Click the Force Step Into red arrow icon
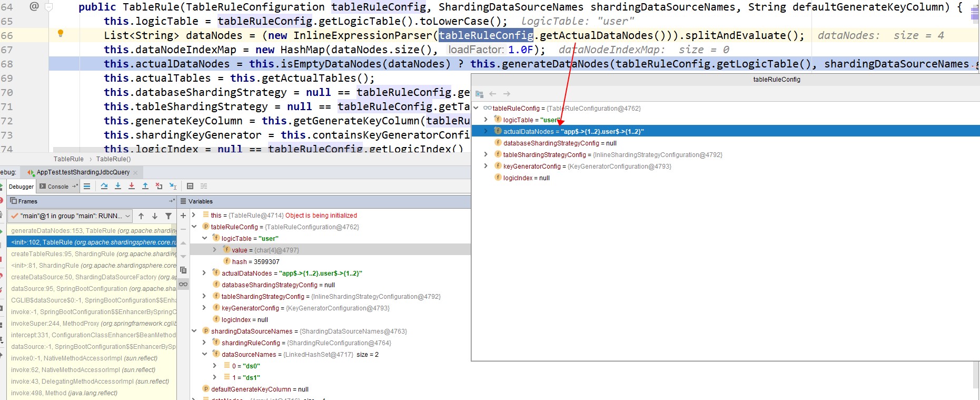980x400 pixels. [132, 186]
